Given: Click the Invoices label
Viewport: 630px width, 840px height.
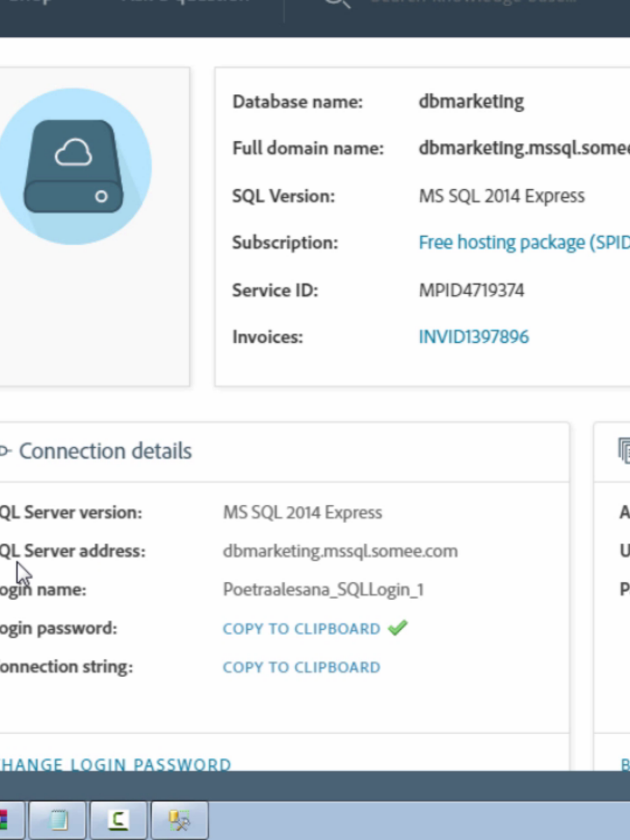Looking at the screenshot, I should click(x=267, y=337).
